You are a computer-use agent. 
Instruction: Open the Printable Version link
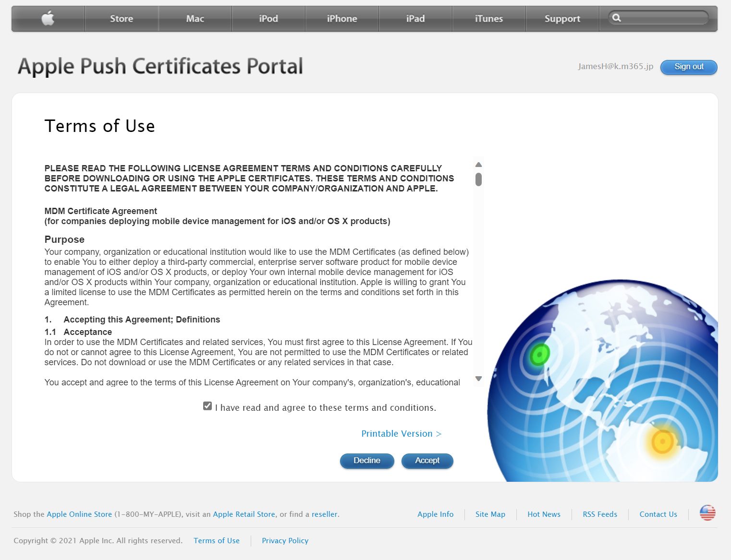pyautogui.click(x=401, y=434)
